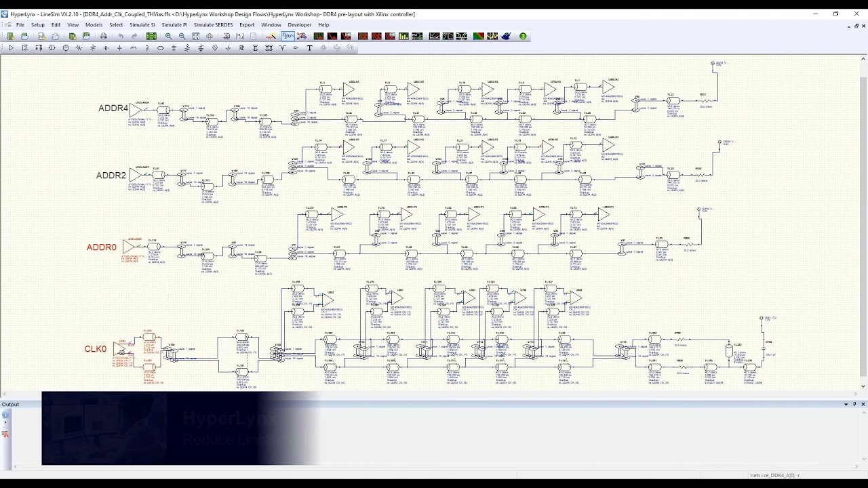
Task: Click the ADDR4 net label
Action: 113,108
